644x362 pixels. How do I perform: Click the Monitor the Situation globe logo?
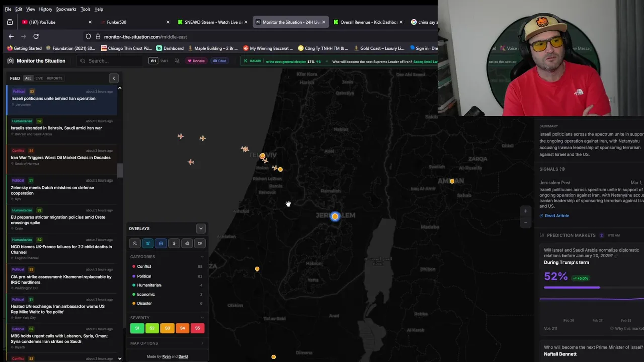point(10,61)
